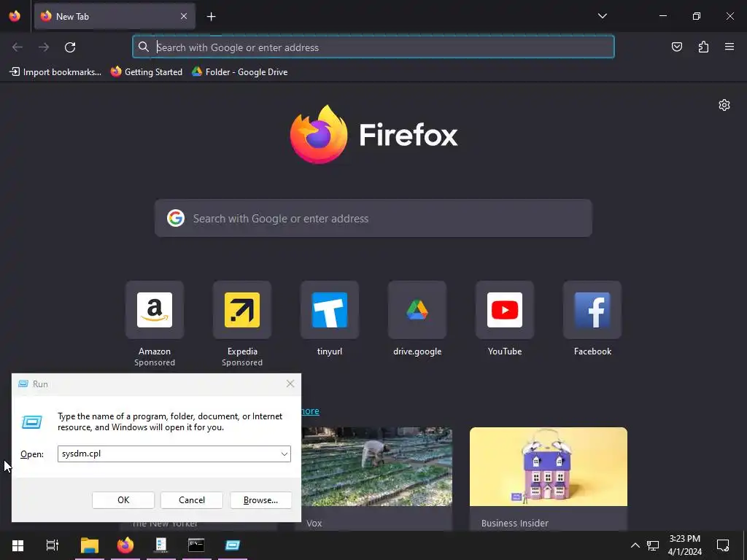Open the Folder - Google Drive bookmark
The width and height of the screenshot is (747, 560).
pyautogui.click(x=239, y=72)
